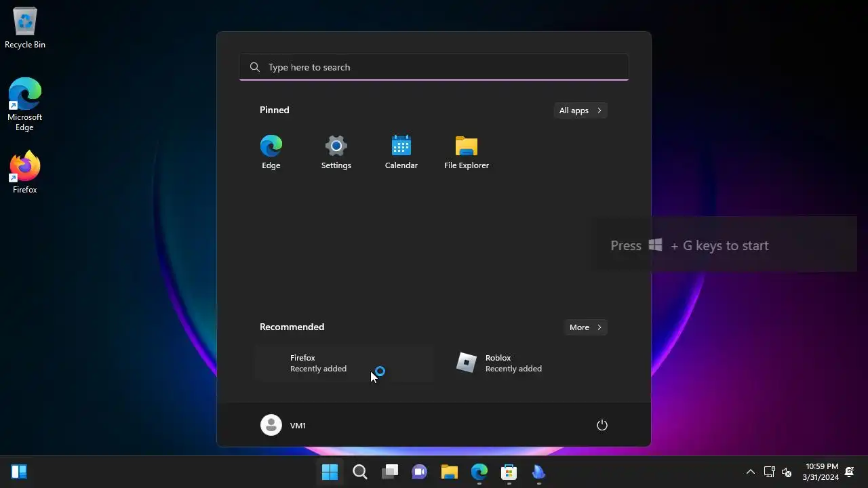Open File Explorer from Pinned apps
This screenshot has height=488, width=868.
point(467,152)
